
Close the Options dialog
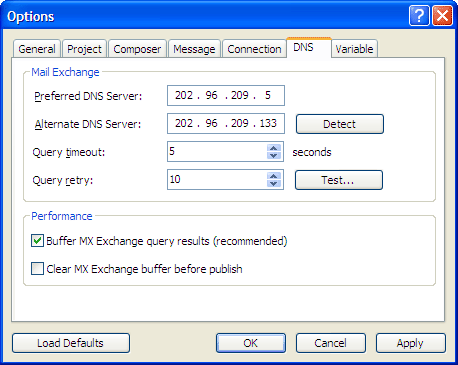click(442, 16)
